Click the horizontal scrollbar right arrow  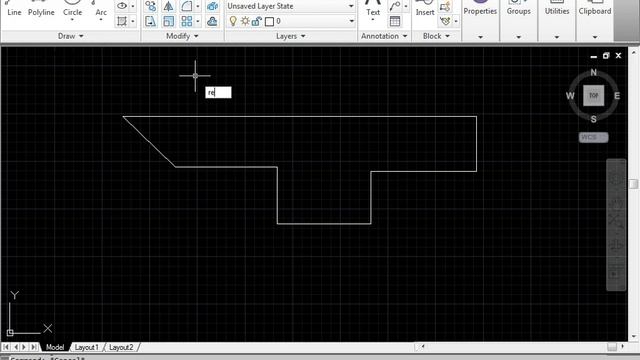[x=622, y=347]
